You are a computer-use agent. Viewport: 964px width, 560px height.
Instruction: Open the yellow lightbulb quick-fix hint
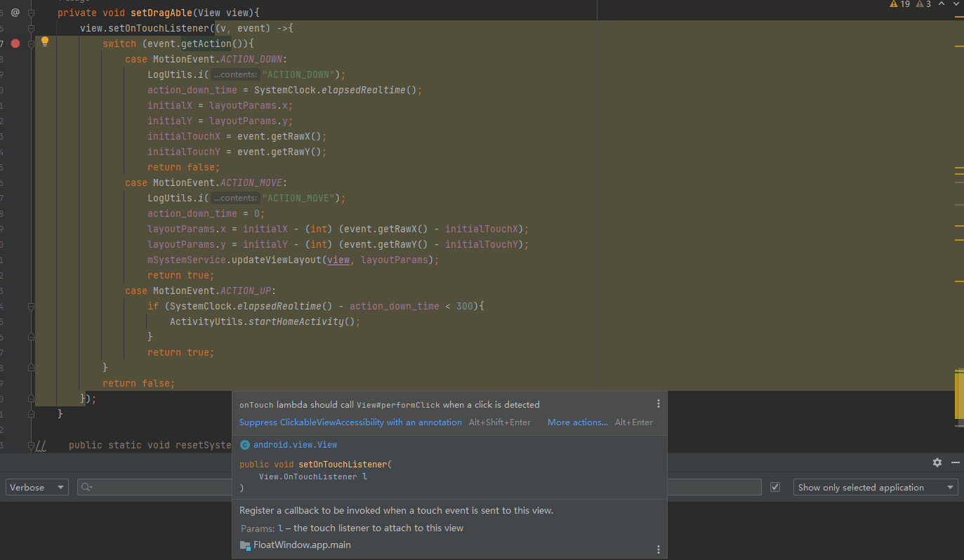pos(45,42)
